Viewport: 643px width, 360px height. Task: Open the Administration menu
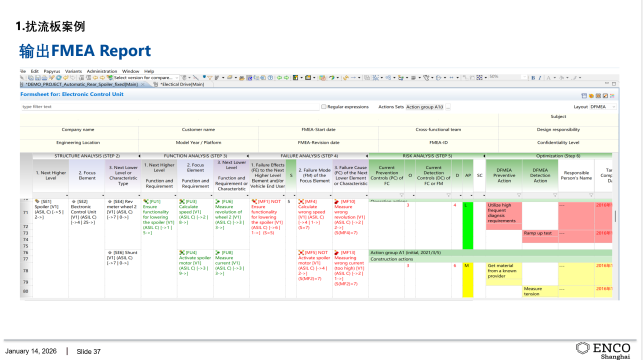(x=102, y=71)
